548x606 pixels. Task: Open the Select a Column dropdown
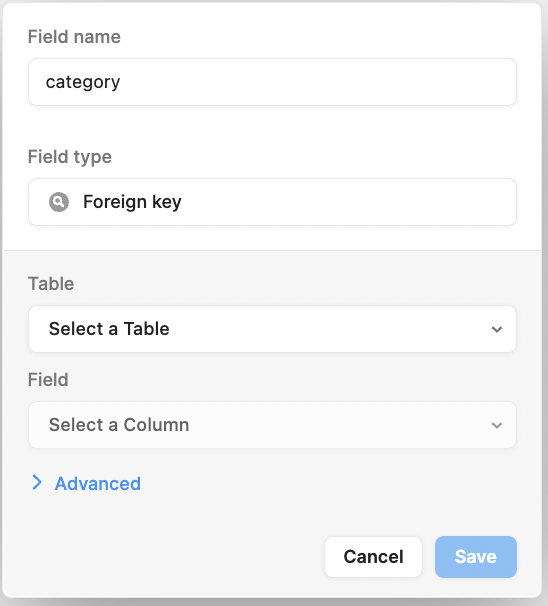272,425
